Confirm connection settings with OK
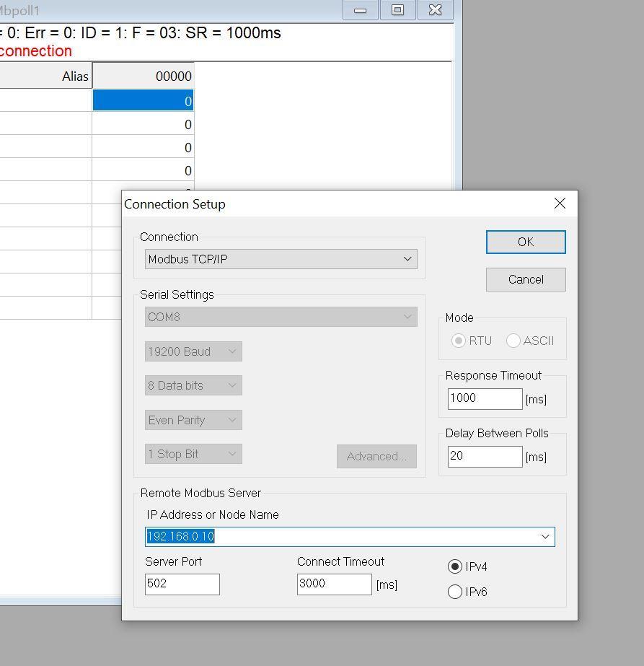 [526, 242]
